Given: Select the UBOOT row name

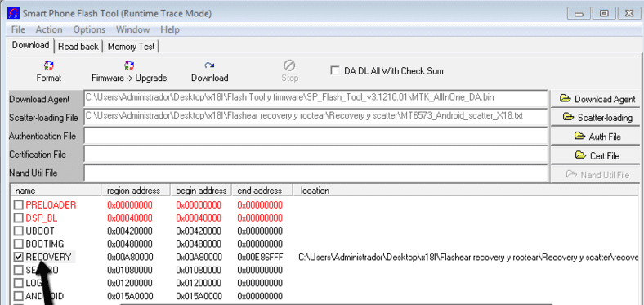Looking at the screenshot, I should point(40,231).
